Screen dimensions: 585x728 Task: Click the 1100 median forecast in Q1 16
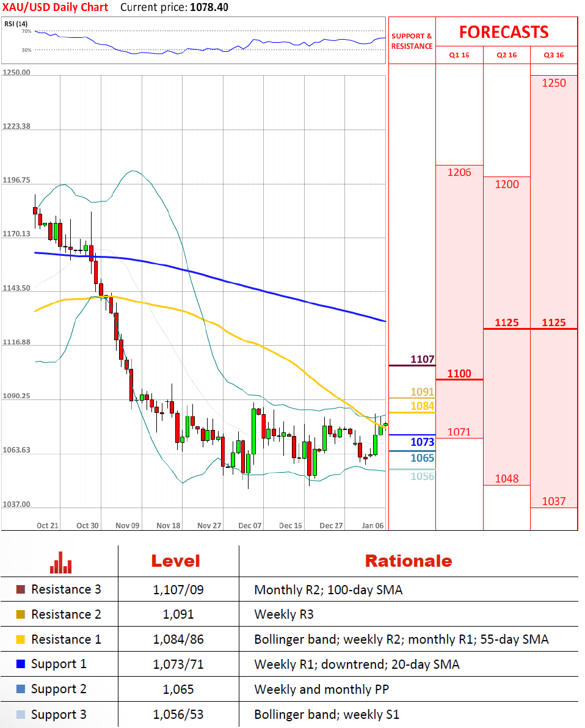pyautogui.click(x=459, y=373)
